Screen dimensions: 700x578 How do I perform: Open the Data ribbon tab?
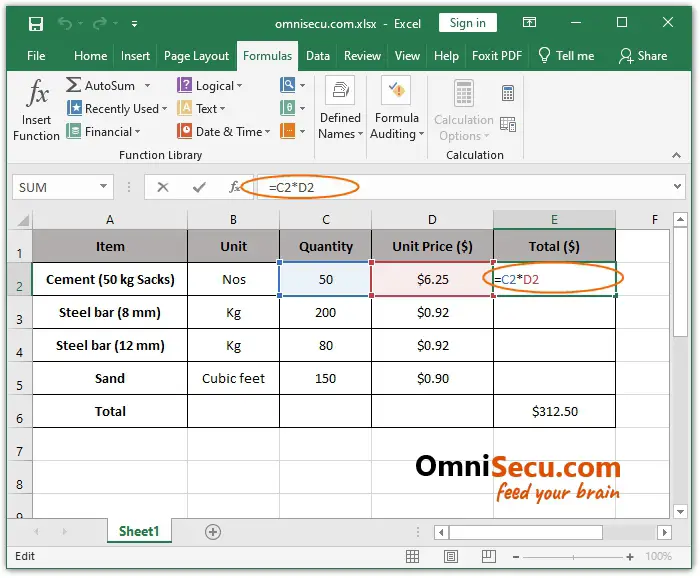(318, 56)
